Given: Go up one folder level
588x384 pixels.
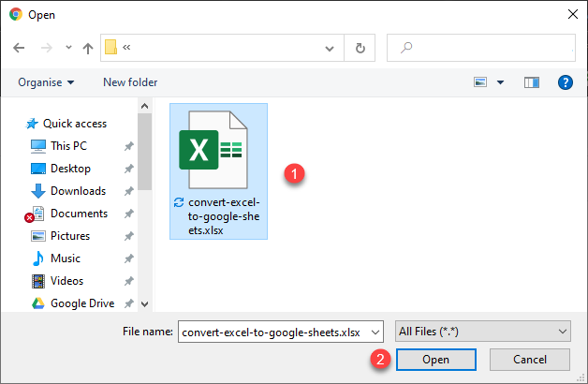Looking at the screenshot, I should (88, 48).
